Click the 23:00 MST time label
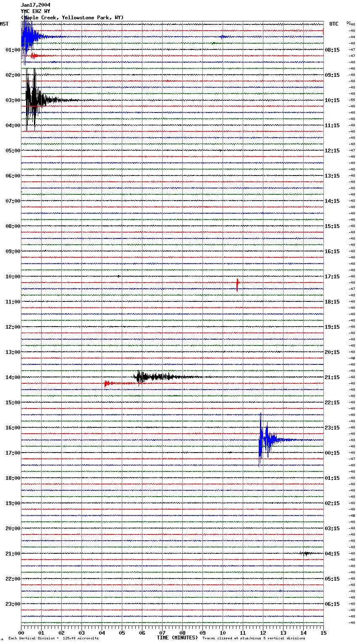The height and width of the screenshot is (644, 357). point(13,604)
